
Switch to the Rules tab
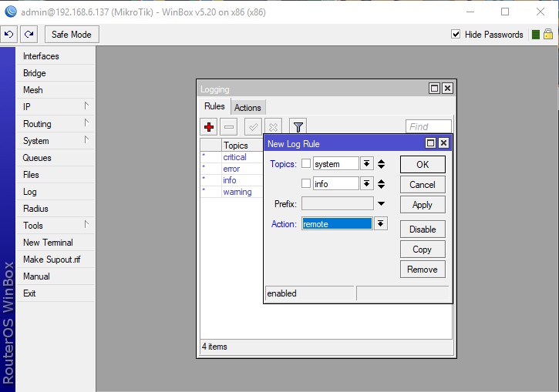point(214,106)
